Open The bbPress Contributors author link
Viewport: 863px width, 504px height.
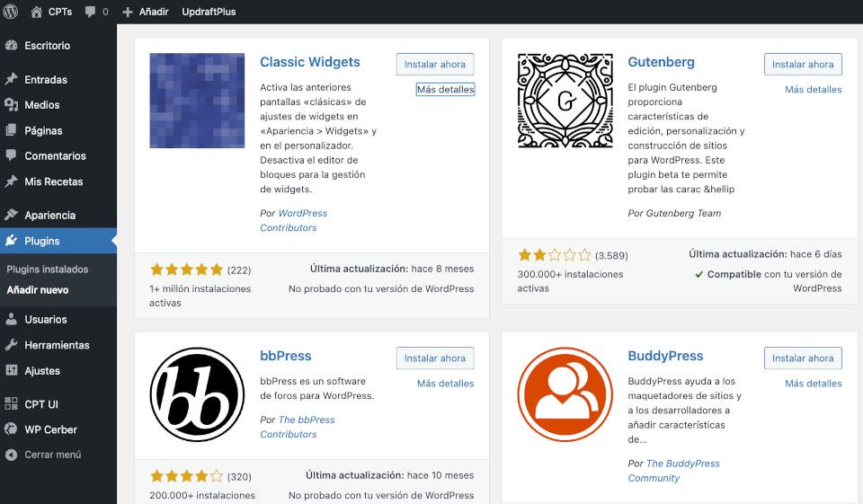tap(298, 427)
